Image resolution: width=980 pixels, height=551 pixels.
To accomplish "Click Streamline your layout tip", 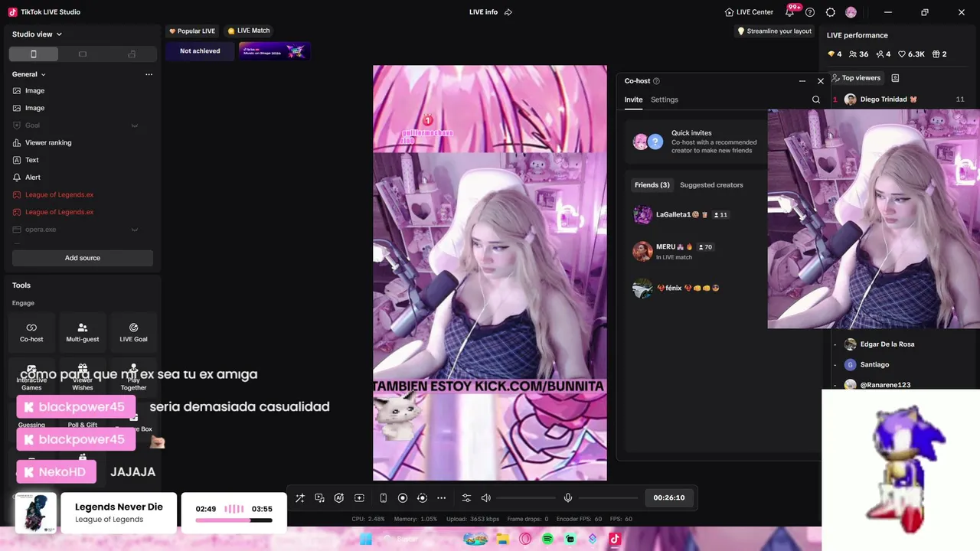I will [774, 31].
